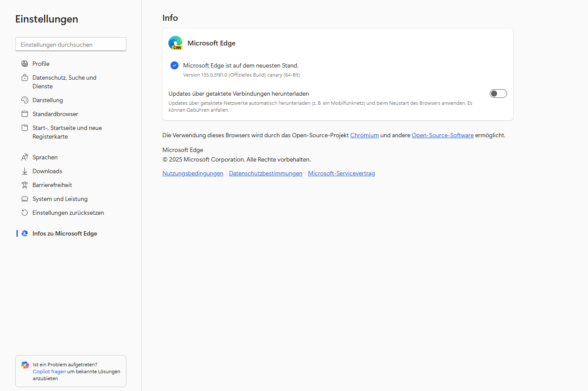The height and width of the screenshot is (391, 588).
Task: Click the Darstellung palette icon
Action: [25, 100]
